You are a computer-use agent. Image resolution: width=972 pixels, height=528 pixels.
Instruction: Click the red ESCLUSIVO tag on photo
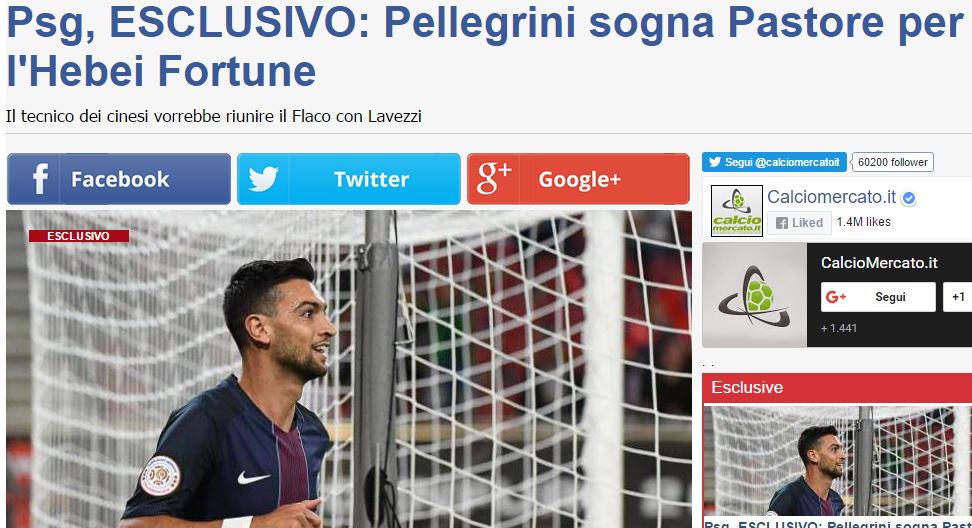click(x=79, y=236)
